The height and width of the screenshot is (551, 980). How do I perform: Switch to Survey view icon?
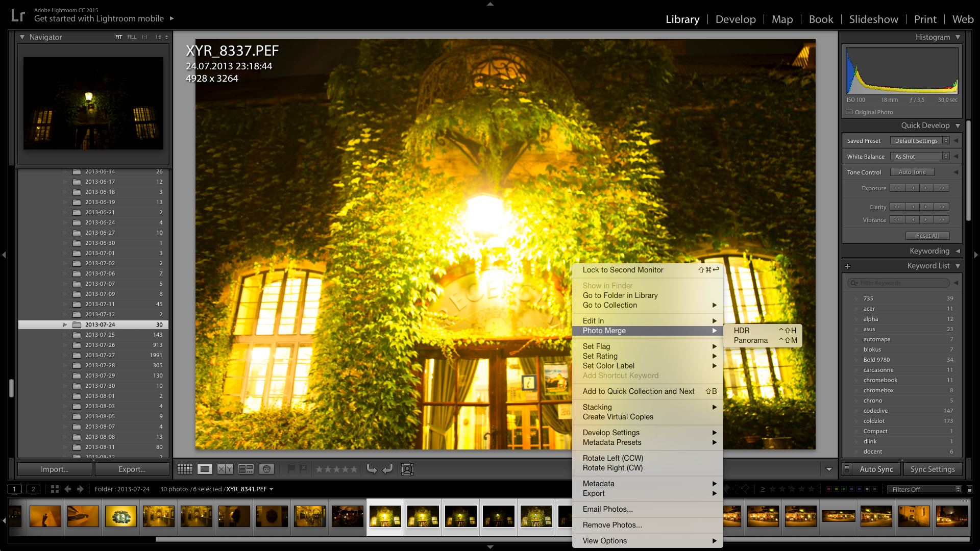pyautogui.click(x=246, y=469)
